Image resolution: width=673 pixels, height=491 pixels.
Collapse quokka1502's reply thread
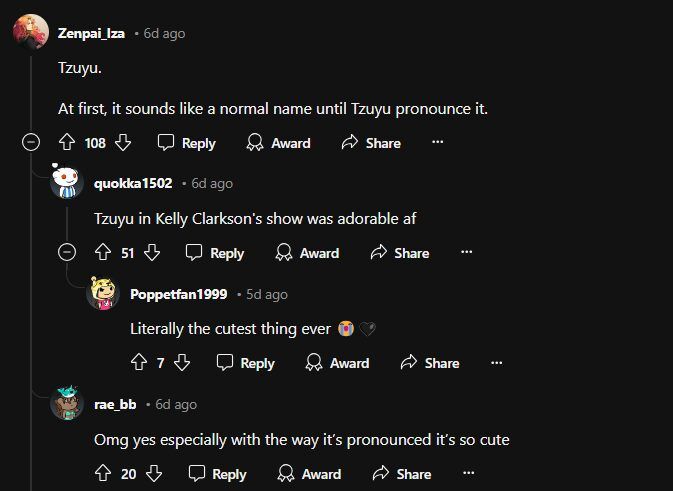click(x=67, y=253)
